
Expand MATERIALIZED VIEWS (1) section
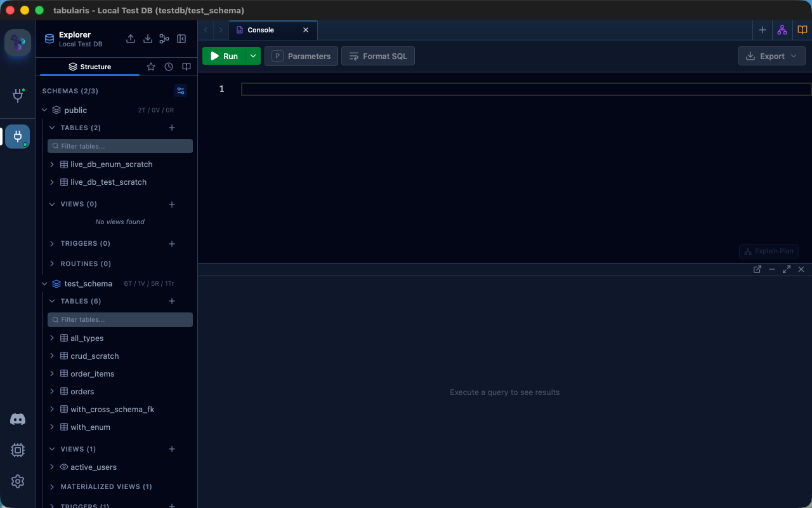[x=52, y=487]
